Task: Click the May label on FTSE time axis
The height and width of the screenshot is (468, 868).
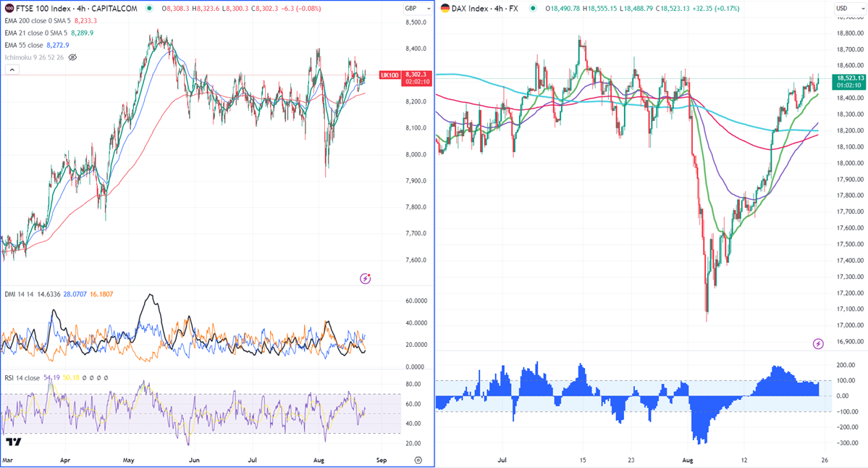Action: (x=129, y=460)
